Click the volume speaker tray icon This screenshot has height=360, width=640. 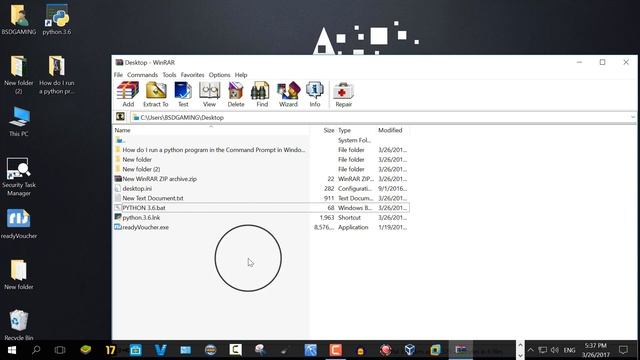pos(555,350)
